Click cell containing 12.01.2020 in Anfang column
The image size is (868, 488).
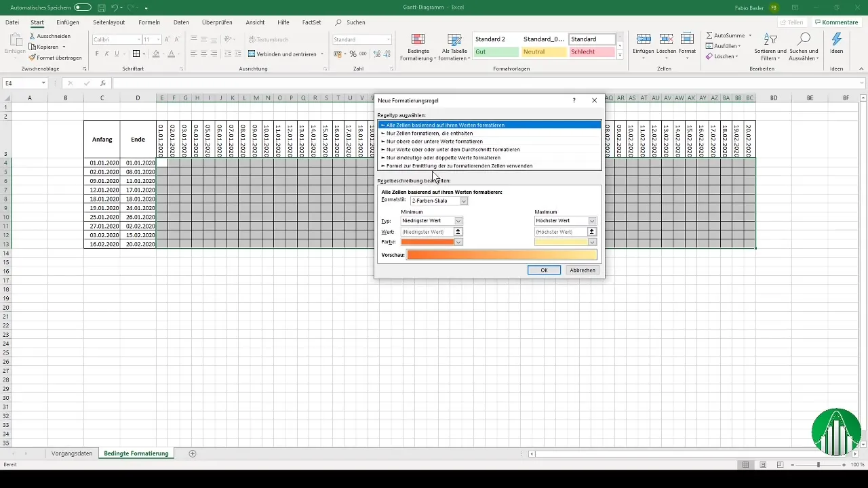[102, 189]
